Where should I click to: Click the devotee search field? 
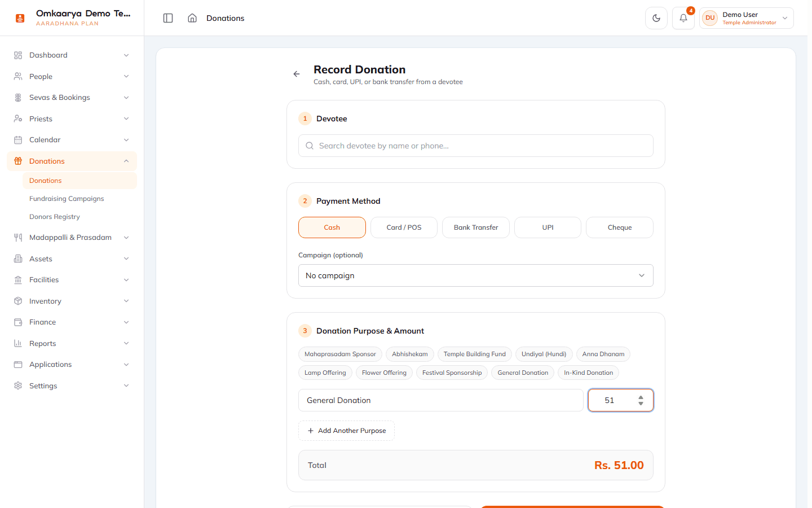click(x=476, y=146)
